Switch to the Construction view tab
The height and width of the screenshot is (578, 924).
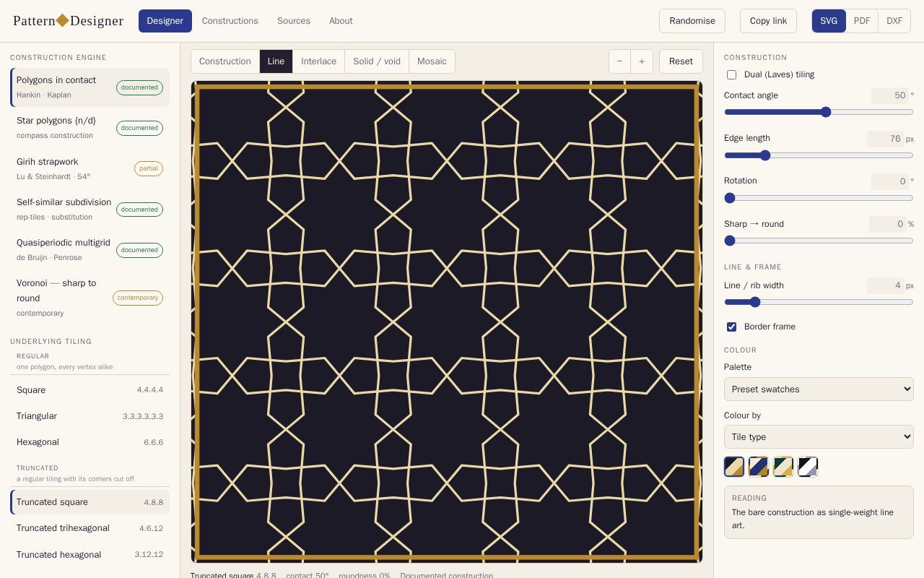click(225, 61)
